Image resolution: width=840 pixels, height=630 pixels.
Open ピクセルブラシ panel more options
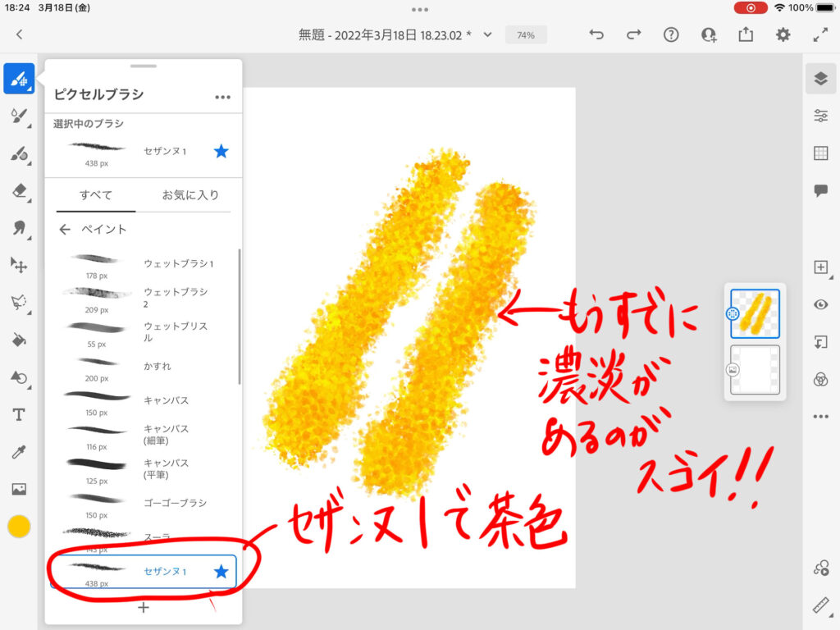[x=222, y=97]
